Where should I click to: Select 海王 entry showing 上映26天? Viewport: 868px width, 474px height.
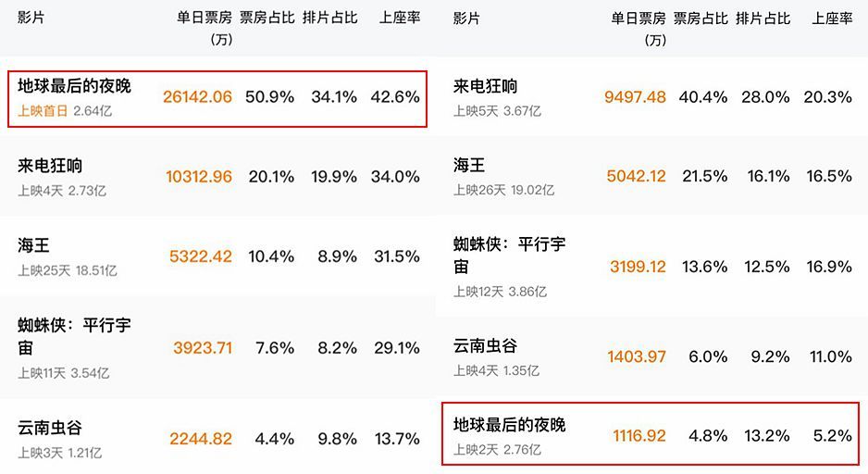pos(469,166)
